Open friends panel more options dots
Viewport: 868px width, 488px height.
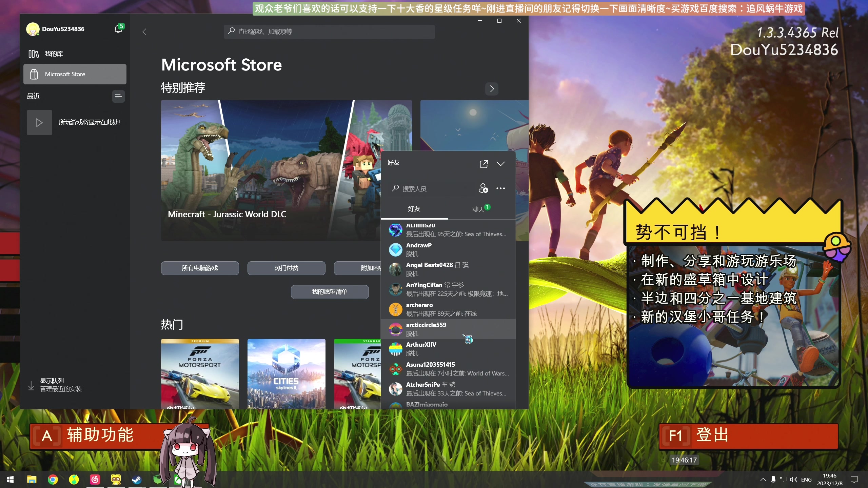coord(500,188)
